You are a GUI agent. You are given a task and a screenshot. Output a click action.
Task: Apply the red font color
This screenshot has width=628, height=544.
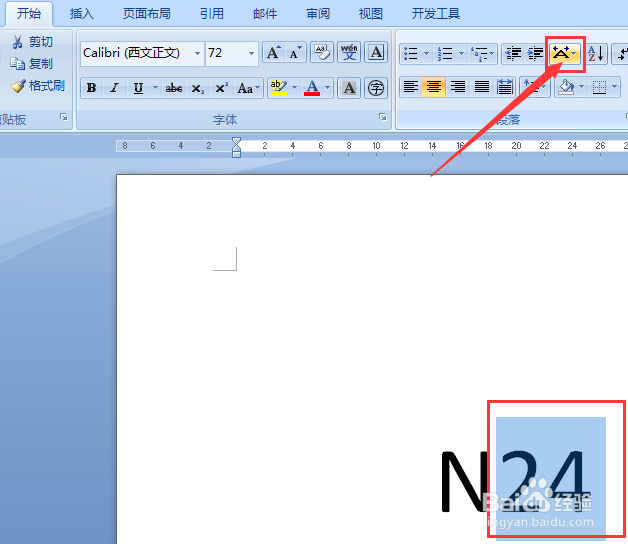tap(312, 88)
